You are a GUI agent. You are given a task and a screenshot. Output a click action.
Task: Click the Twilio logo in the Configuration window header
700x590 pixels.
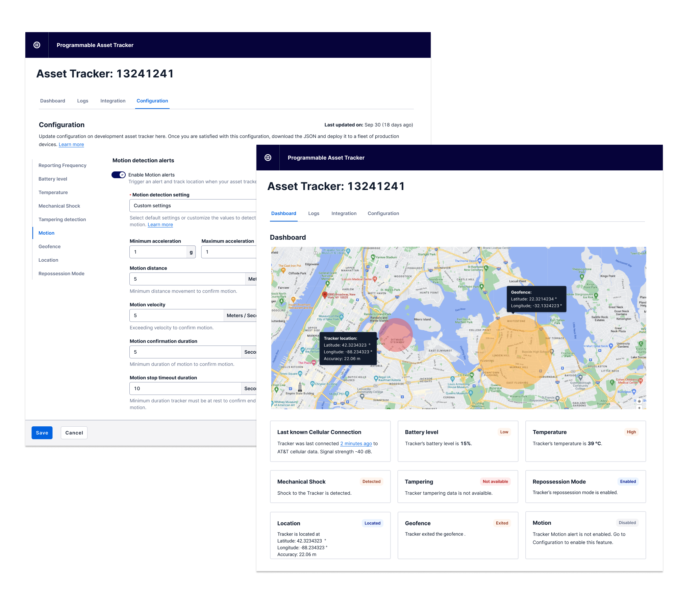point(37,44)
